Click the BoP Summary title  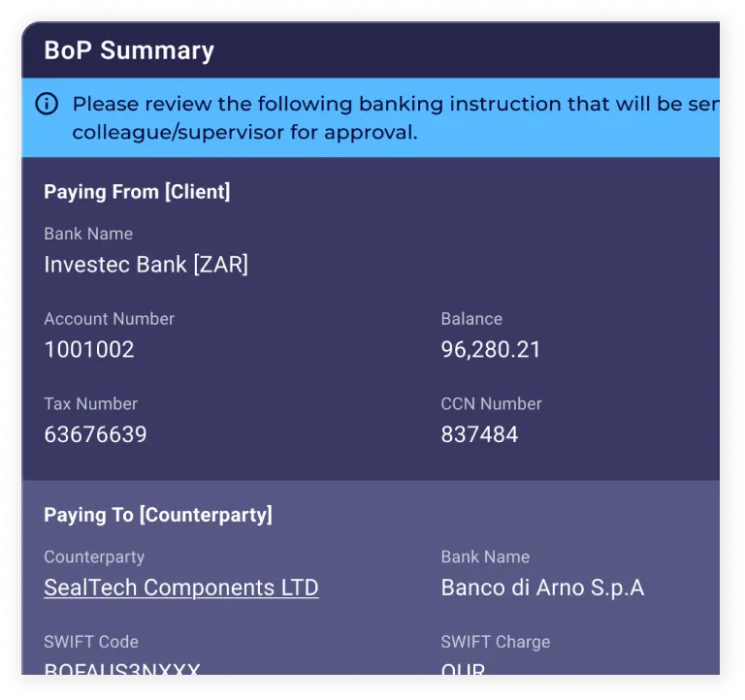click(x=129, y=50)
